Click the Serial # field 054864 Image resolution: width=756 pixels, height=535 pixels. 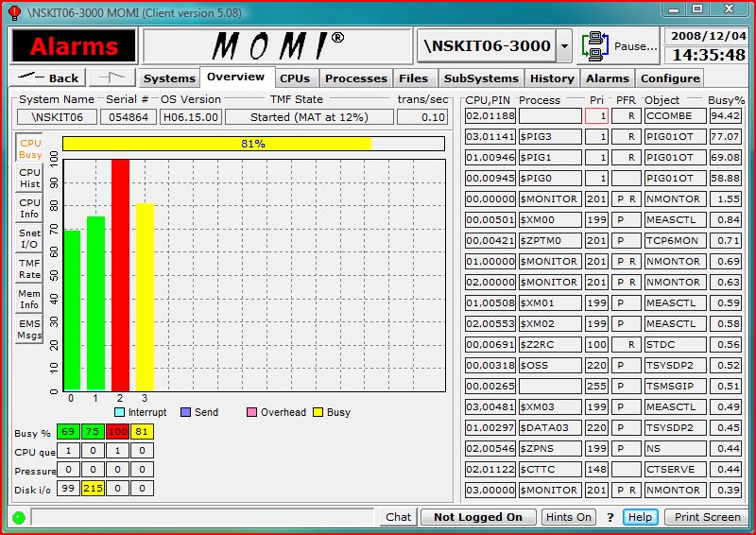click(x=129, y=117)
